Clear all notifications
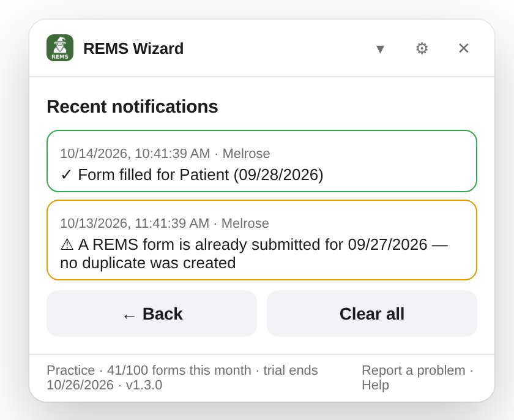 pos(372,313)
